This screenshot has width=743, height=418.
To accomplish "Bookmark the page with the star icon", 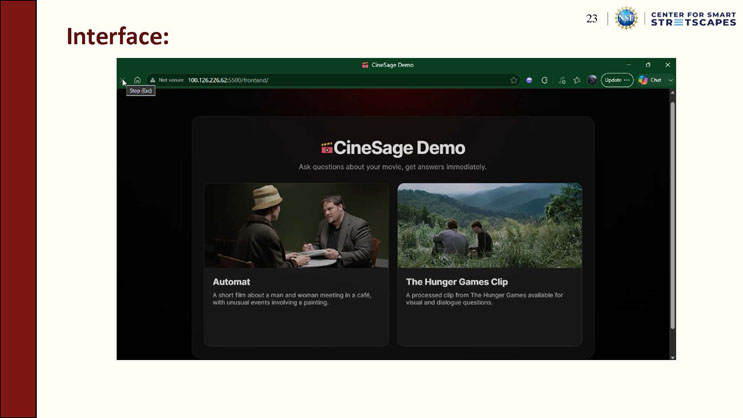I will click(514, 80).
